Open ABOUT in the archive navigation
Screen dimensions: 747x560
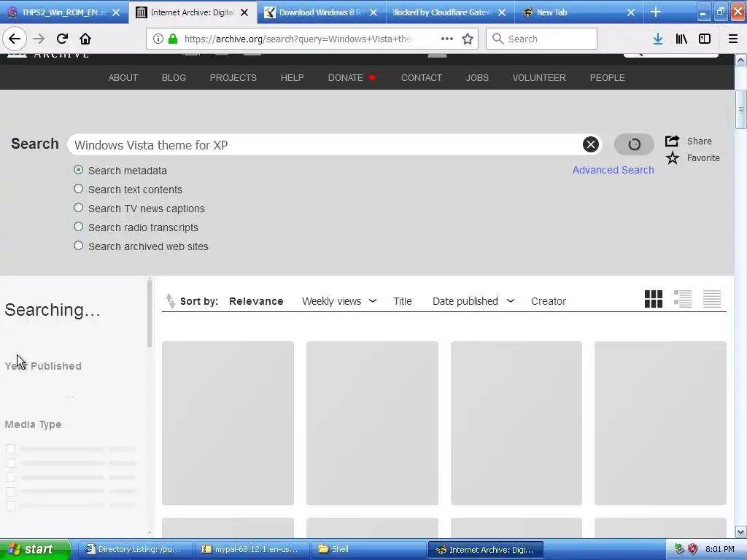click(123, 77)
